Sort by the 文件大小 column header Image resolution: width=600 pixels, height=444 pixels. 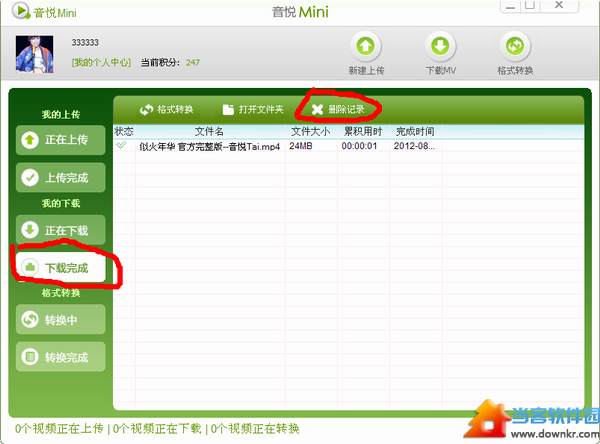coord(311,132)
